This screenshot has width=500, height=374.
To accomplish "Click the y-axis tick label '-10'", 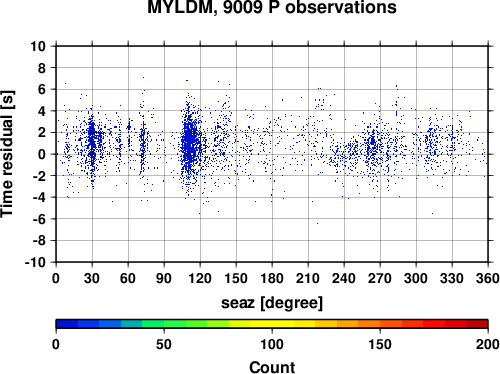I will pos(35,262).
